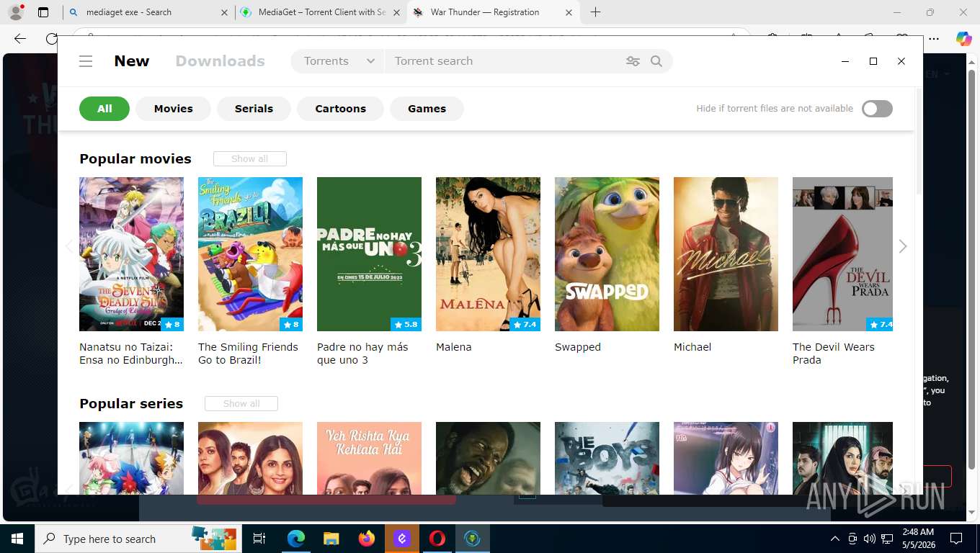
Task: Open a new browser tab
Action: click(x=595, y=12)
